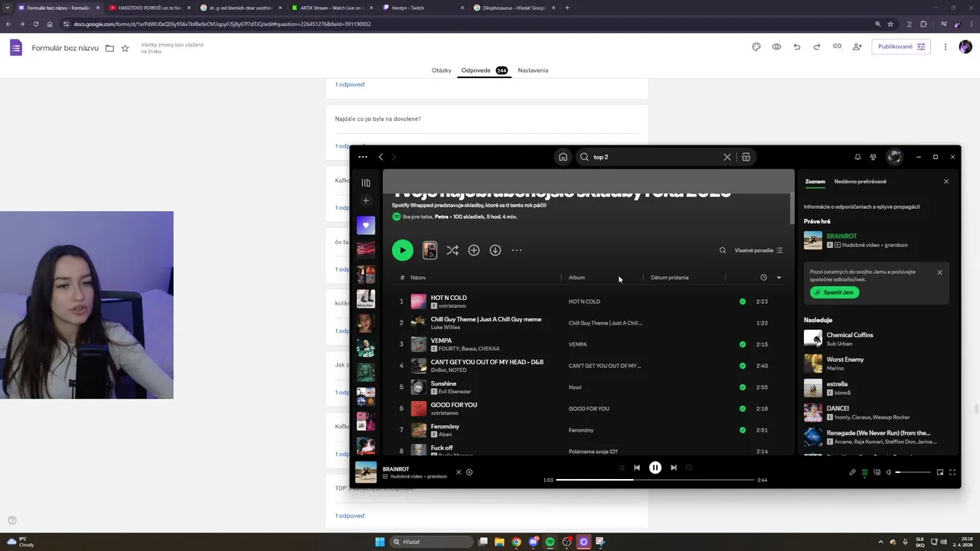Adjust the Spotify volume slider
980x551 pixels.
(x=913, y=472)
